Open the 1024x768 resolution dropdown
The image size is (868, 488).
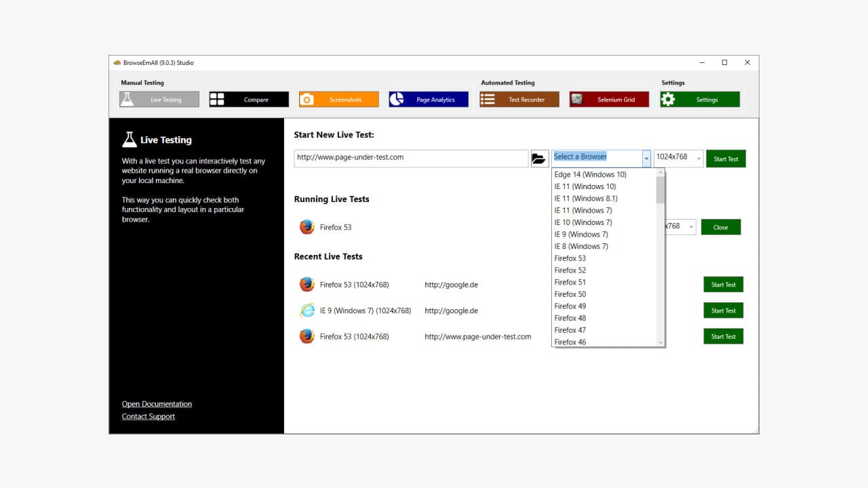[677, 158]
